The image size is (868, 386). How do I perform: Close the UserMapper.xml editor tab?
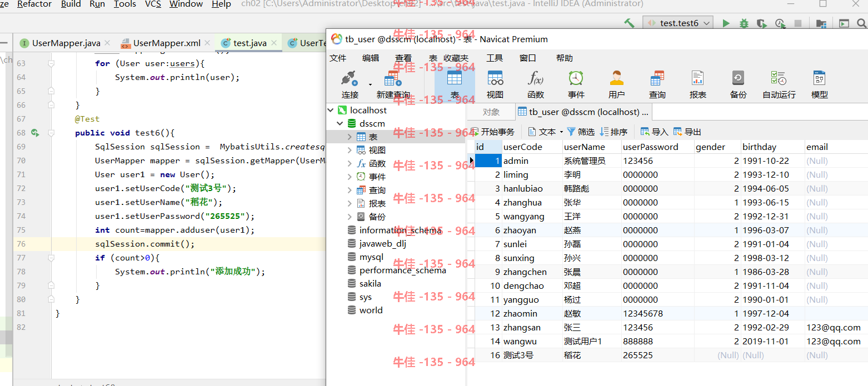pos(208,43)
